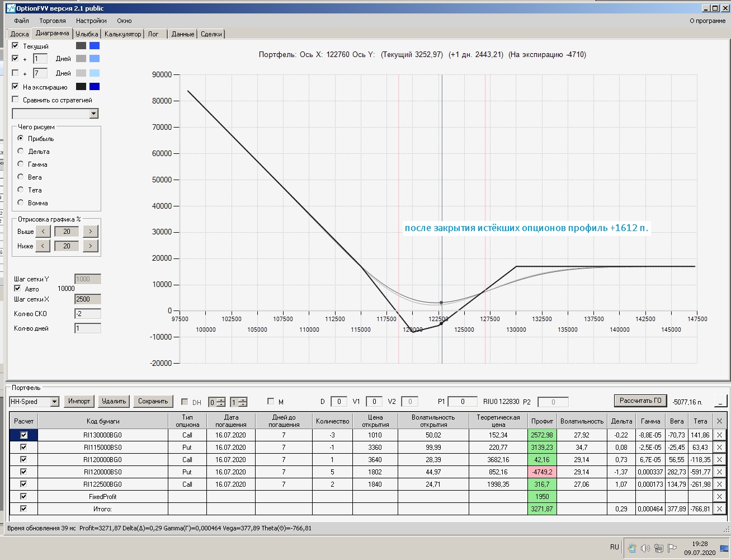Open the volume speaker tray icon
The width and height of the screenshot is (731, 560).
(645, 548)
